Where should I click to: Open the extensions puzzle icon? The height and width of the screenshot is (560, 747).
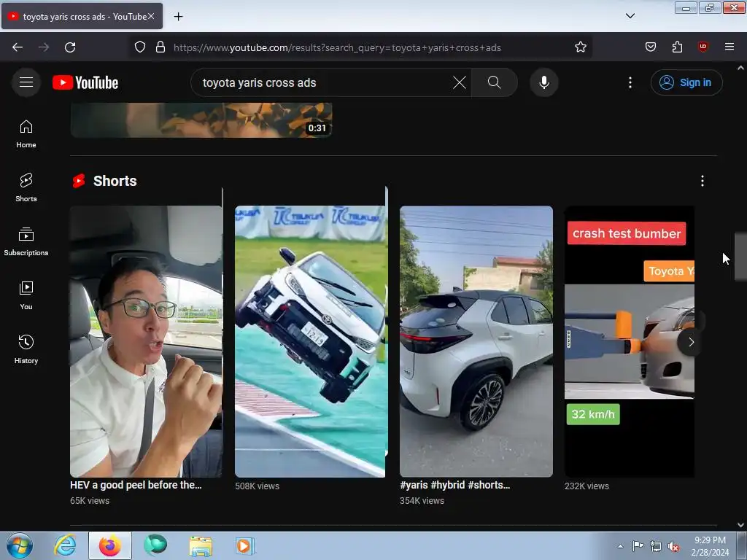click(677, 47)
